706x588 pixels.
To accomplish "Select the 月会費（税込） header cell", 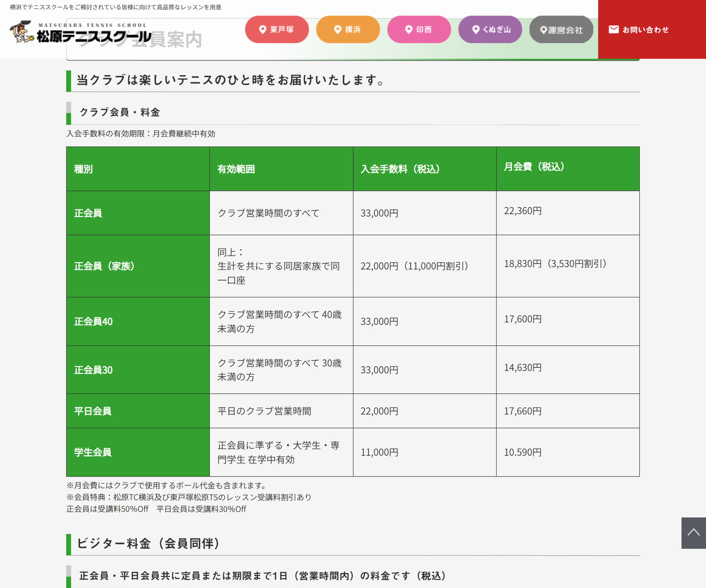I will coord(568,169).
